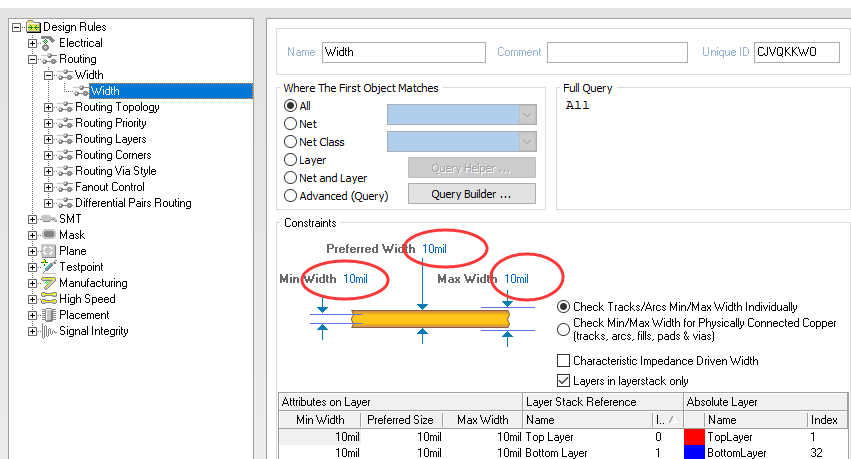Expand the High Speed node
Screen dimensions: 851x459
[33, 299]
